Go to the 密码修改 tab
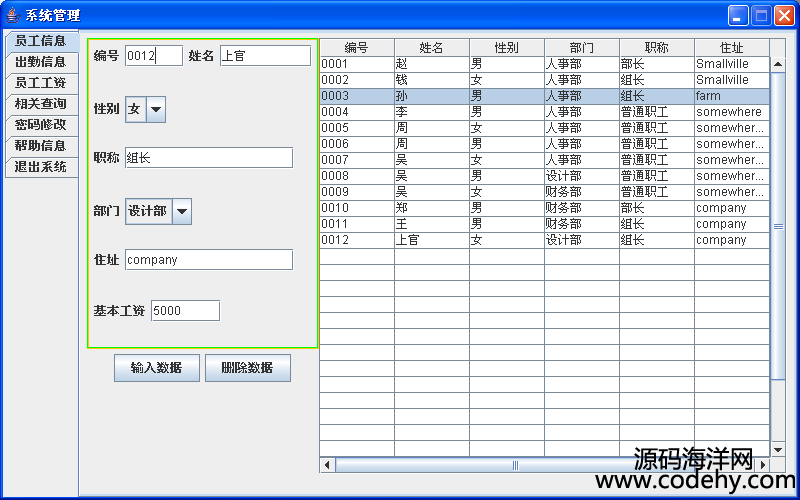800x500 pixels. (41, 125)
